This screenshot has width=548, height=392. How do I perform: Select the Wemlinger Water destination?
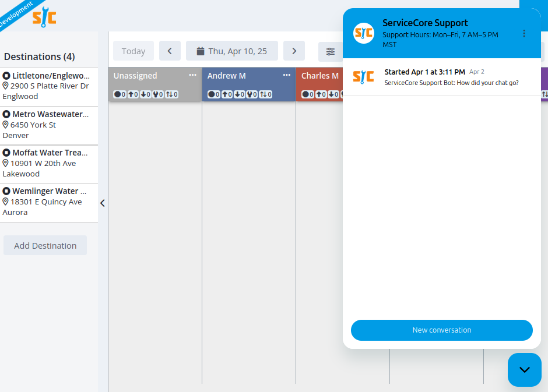pos(49,202)
